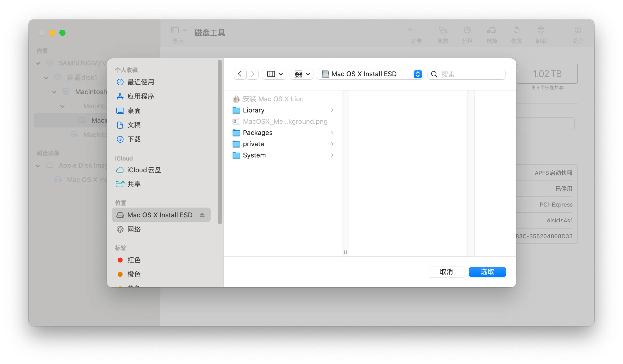Select the Packages folder
Screen dimensions: 623x364
coord(283,133)
